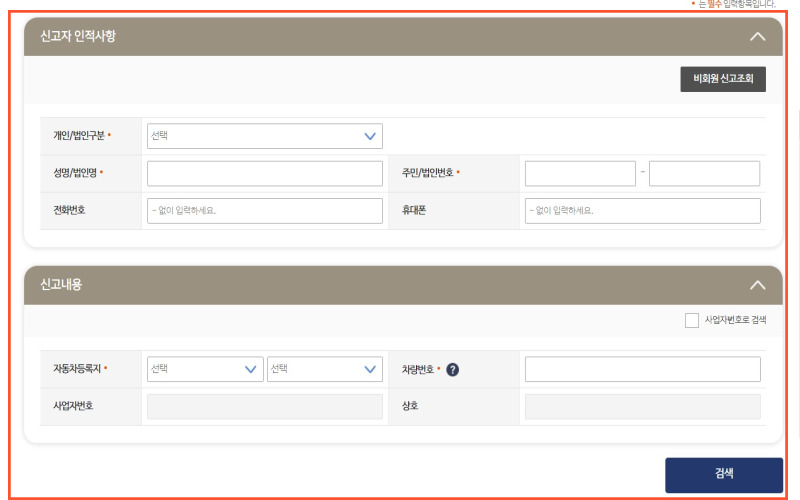The height and width of the screenshot is (500, 800).
Task: Collapse the 신고내용 section chevron
Action: click(x=758, y=285)
